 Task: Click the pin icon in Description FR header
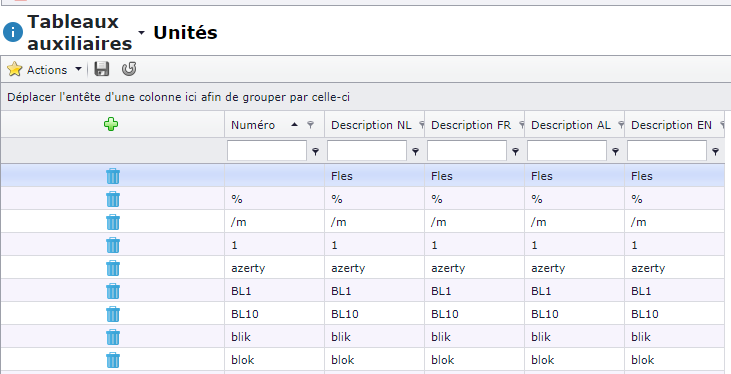point(522,125)
